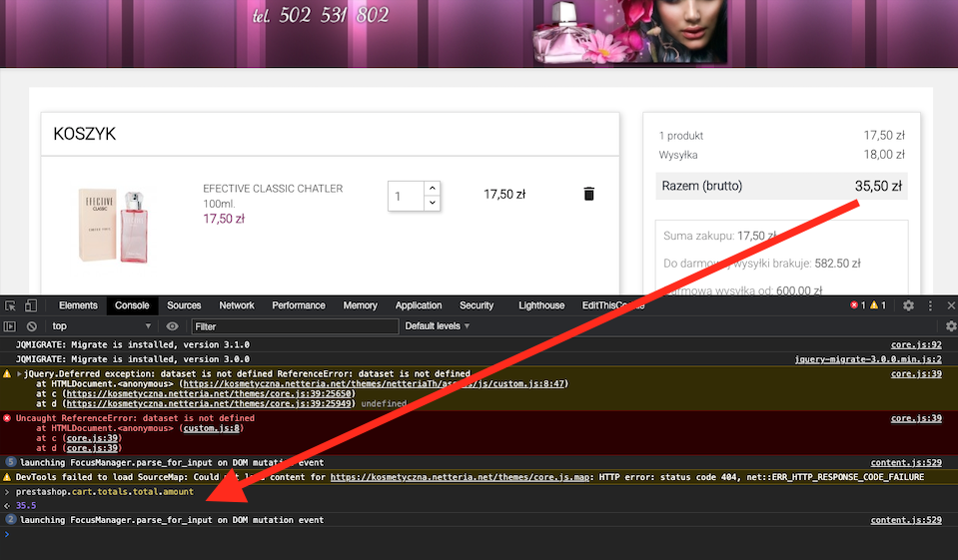The width and height of the screenshot is (958, 560).
Task: Click the product thumbnail image
Action: [114, 225]
